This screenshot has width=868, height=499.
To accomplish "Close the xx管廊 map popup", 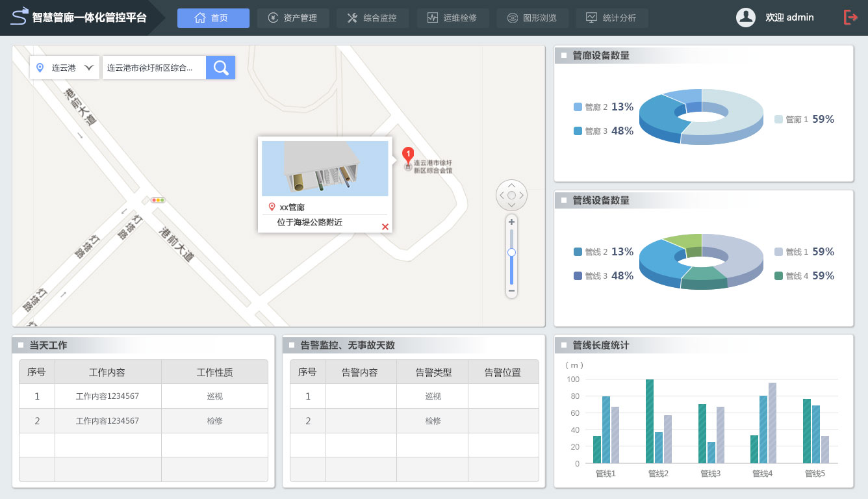I will (385, 227).
